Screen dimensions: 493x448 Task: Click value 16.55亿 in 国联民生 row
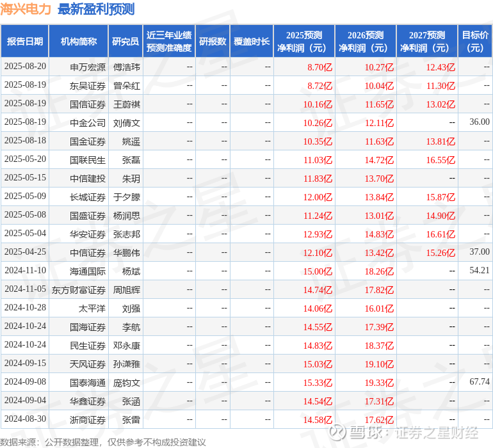pos(440,160)
